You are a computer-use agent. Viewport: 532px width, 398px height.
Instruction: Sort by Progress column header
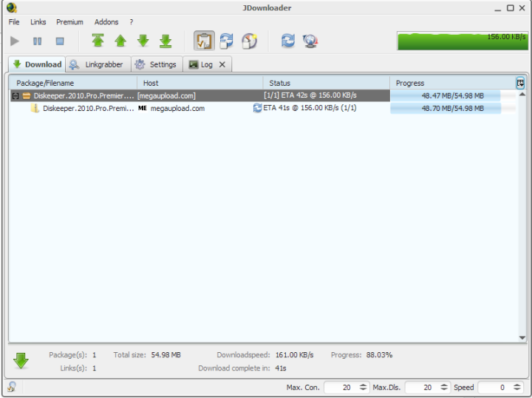(453, 83)
